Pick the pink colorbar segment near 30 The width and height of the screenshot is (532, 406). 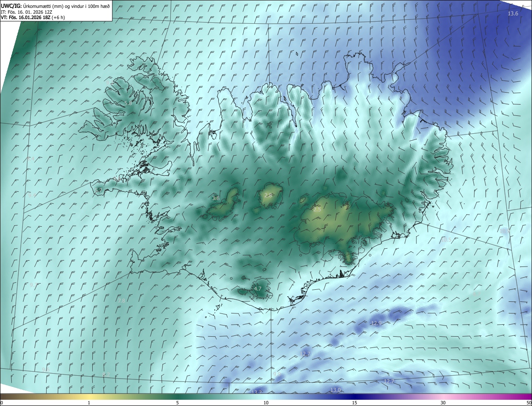pyautogui.click(x=443, y=397)
